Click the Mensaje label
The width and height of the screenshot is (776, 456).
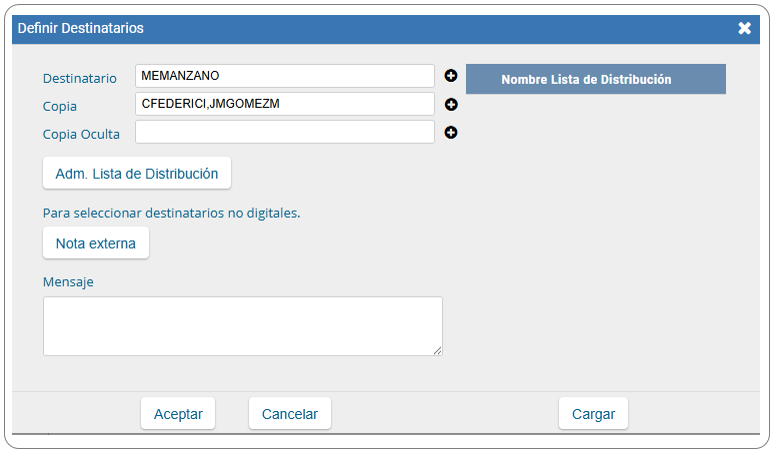68,282
